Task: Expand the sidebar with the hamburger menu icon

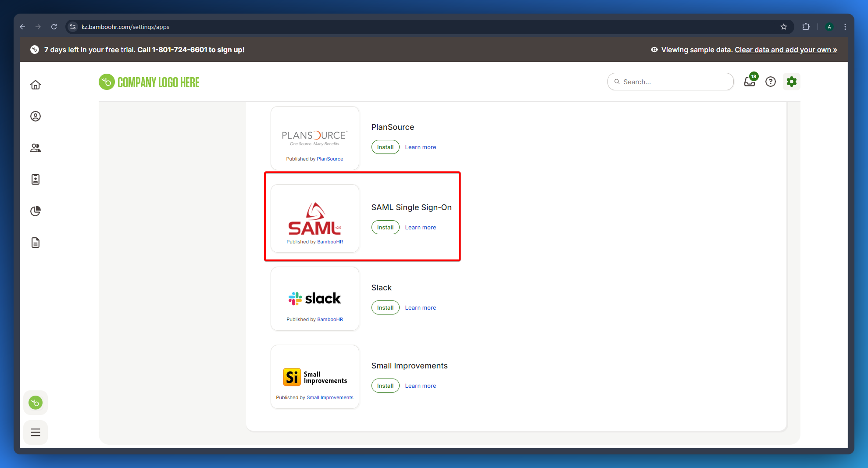Action: (x=36, y=432)
